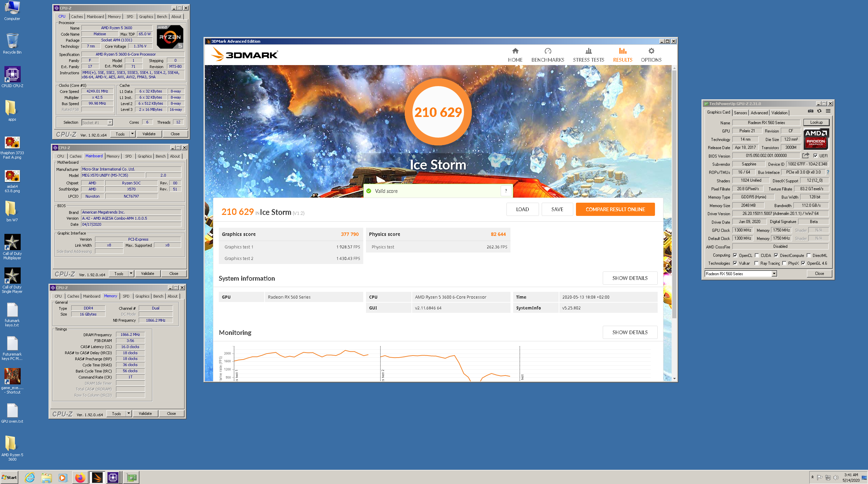Launch Internet Explorer from taskbar
The height and width of the screenshot is (484, 868).
click(x=30, y=478)
